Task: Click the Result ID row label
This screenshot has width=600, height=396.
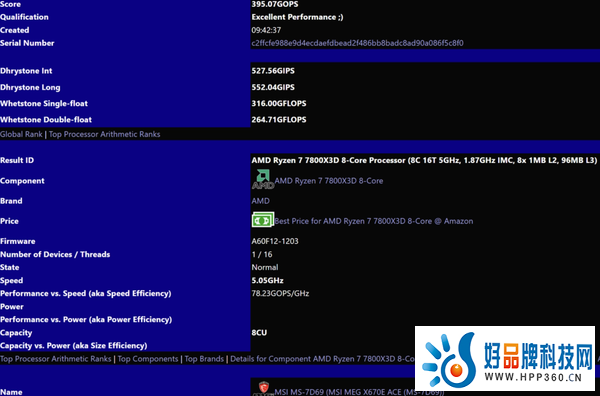Action: 17,160
